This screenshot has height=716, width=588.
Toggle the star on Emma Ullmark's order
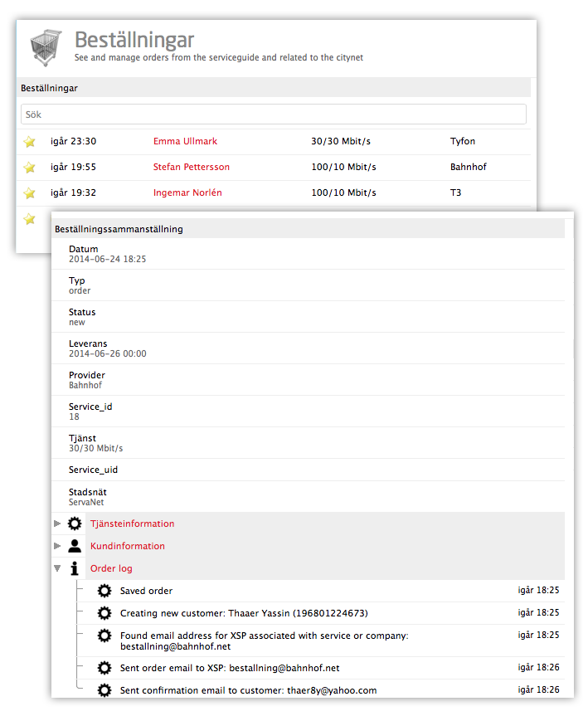pyautogui.click(x=30, y=142)
